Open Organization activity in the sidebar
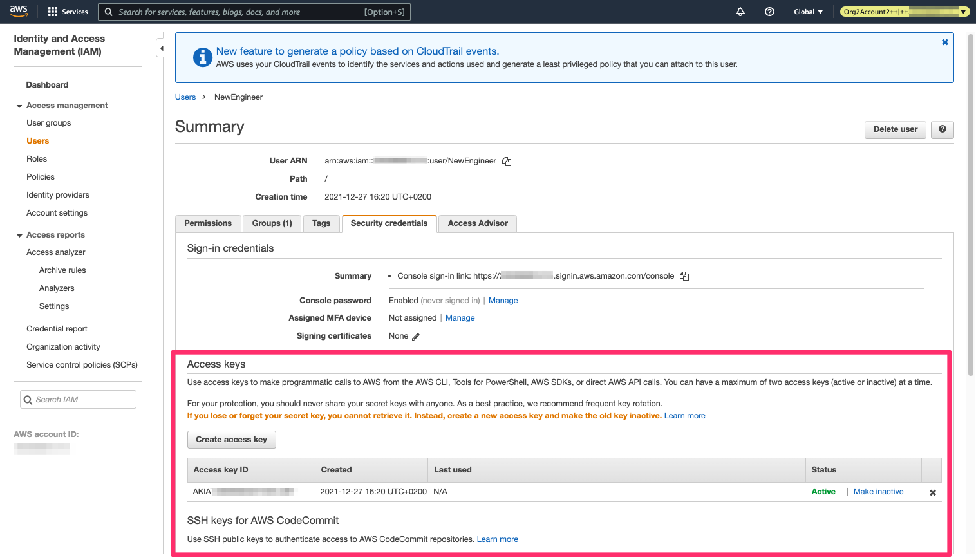The image size is (976, 560). tap(63, 347)
